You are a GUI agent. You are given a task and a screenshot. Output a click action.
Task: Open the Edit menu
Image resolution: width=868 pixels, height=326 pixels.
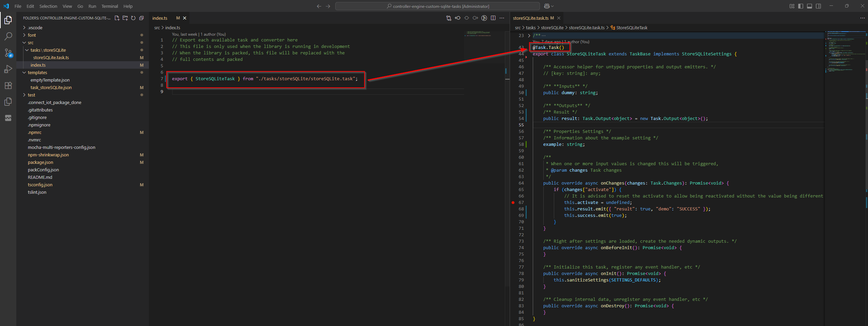click(x=30, y=6)
